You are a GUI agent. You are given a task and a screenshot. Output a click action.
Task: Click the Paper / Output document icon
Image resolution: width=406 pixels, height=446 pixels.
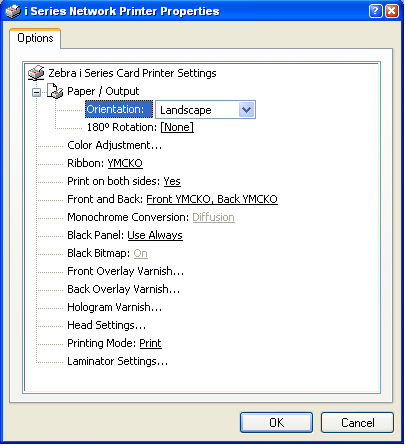(55, 91)
